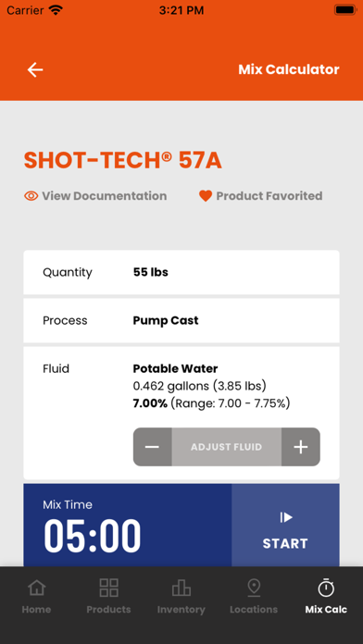Tap Product Favorited text
The width and height of the screenshot is (363, 644).
tap(269, 196)
